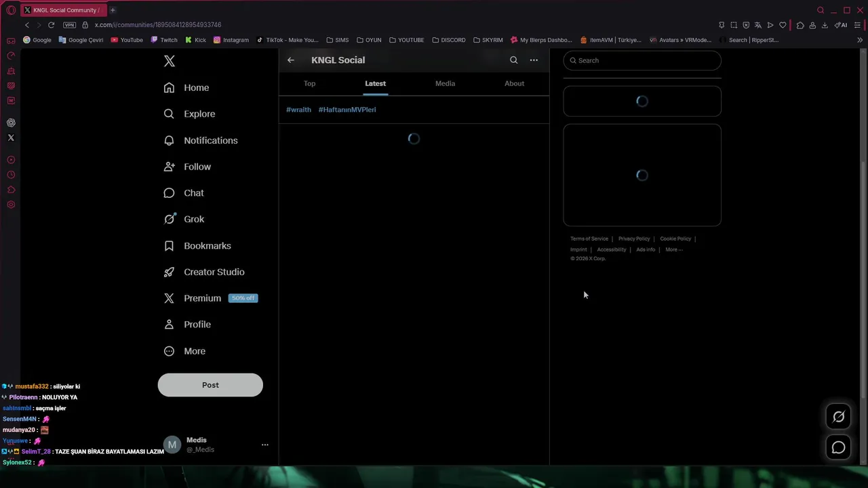Open a new browser tab with plus
This screenshot has height=488, width=868.
[113, 10]
